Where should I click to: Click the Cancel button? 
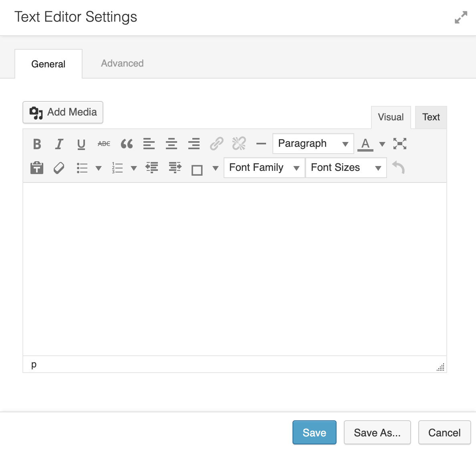[444, 432]
